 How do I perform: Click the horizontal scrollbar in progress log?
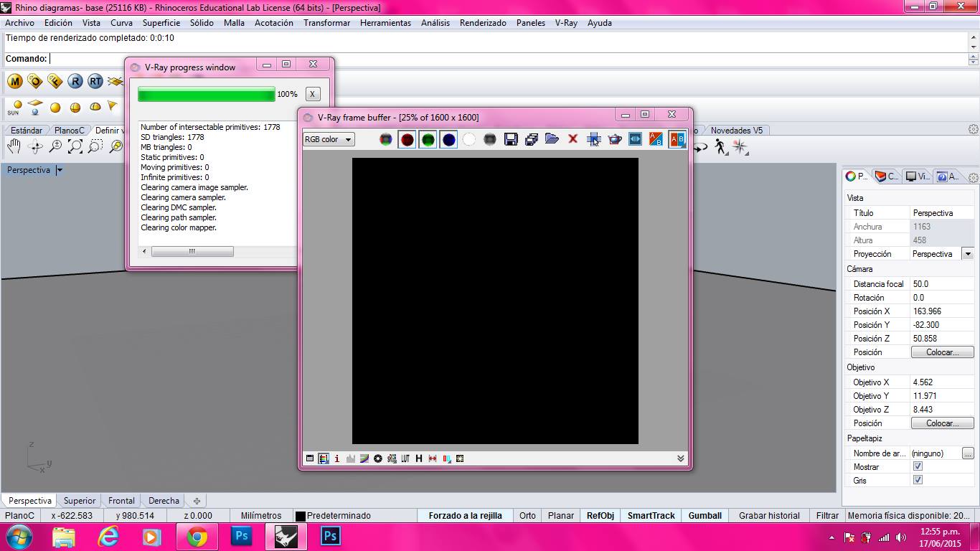pos(192,251)
